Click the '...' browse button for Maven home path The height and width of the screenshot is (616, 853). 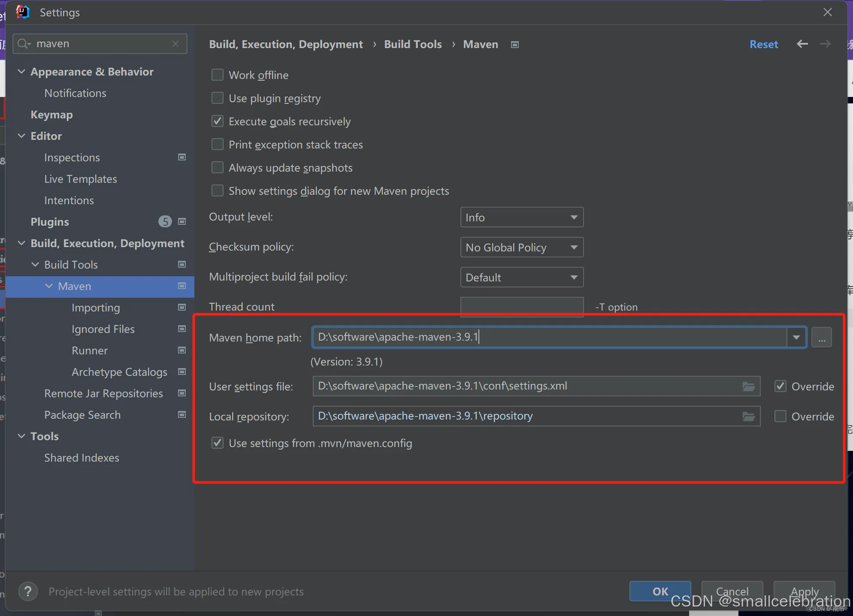pos(822,337)
